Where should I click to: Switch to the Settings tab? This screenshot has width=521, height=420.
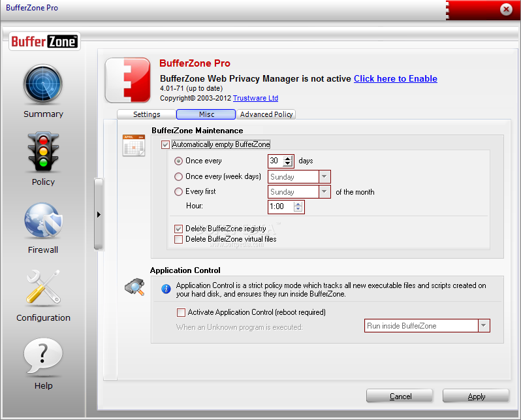146,114
